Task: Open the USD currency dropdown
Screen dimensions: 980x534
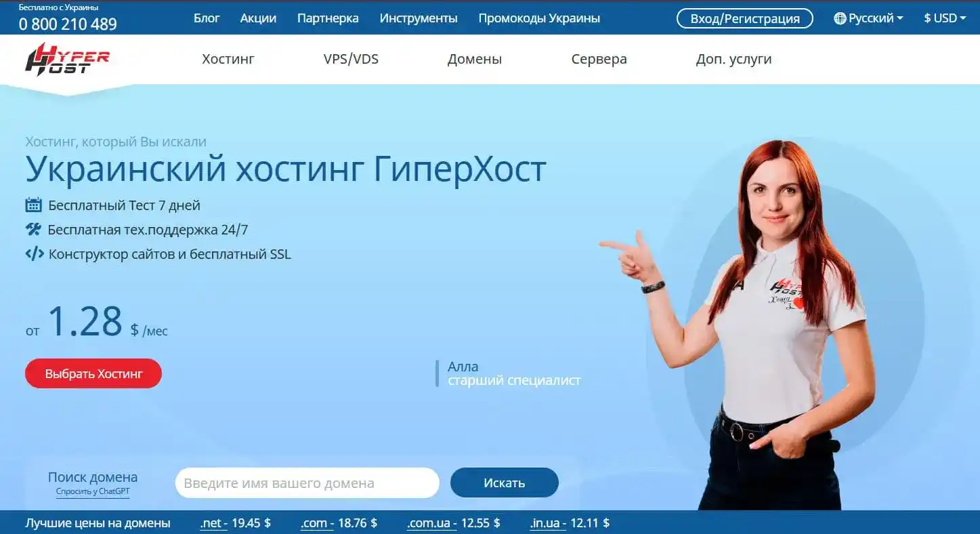Action: tap(944, 18)
